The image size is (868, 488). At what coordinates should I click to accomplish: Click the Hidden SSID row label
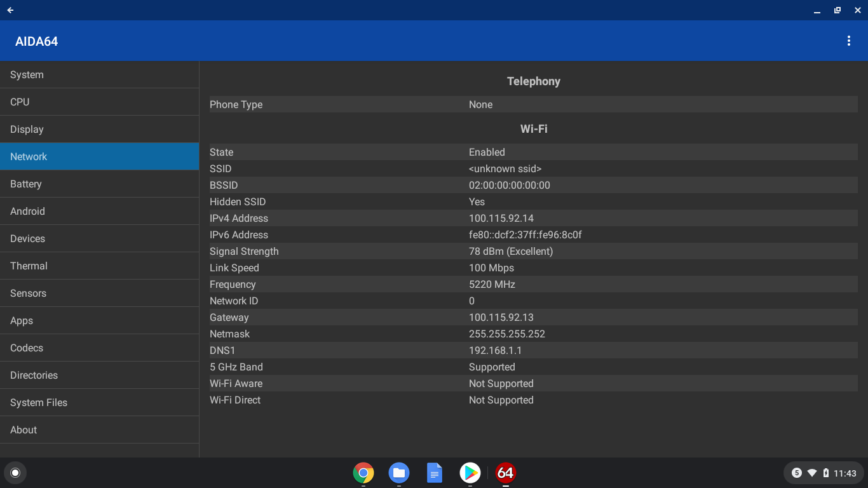pos(238,201)
